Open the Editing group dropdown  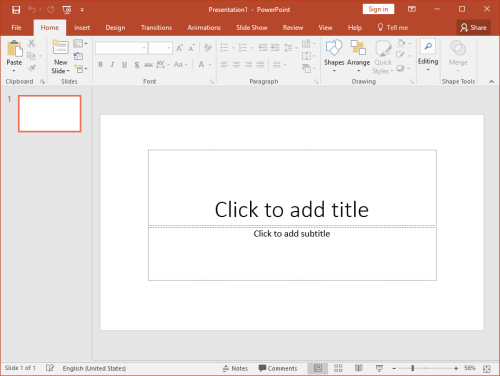pyautogui.click(x=428, y=55)
